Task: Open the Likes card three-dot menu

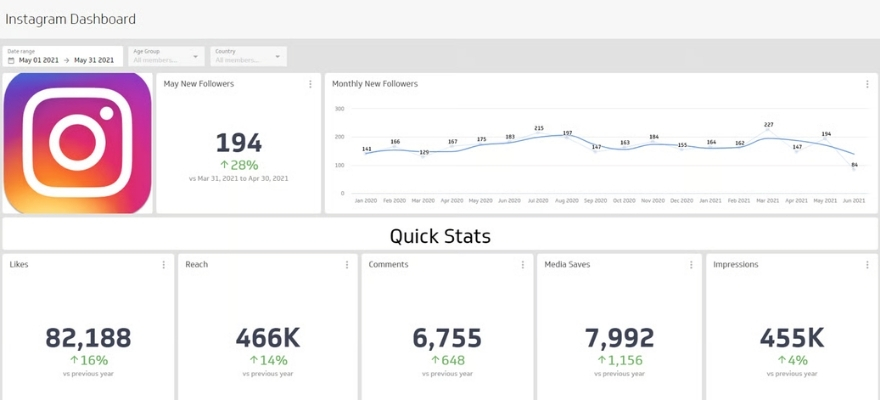Action: [163, 265]
